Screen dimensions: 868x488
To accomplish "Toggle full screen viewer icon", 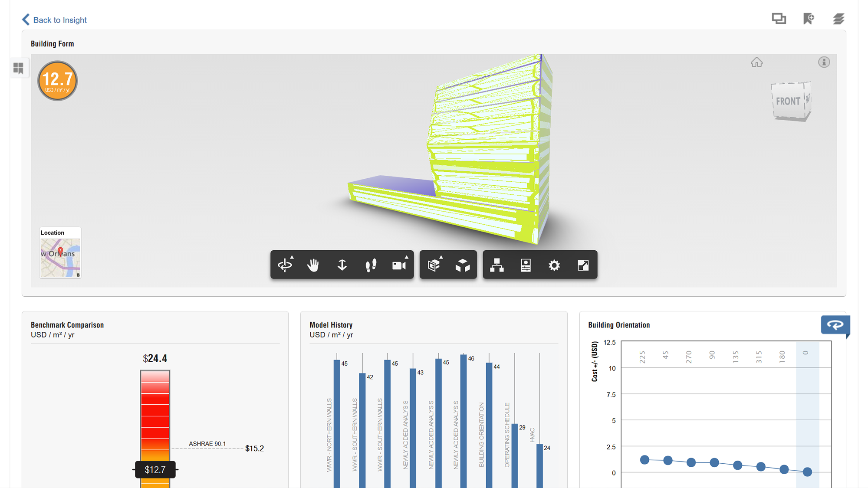I will [x=583, y=265].
